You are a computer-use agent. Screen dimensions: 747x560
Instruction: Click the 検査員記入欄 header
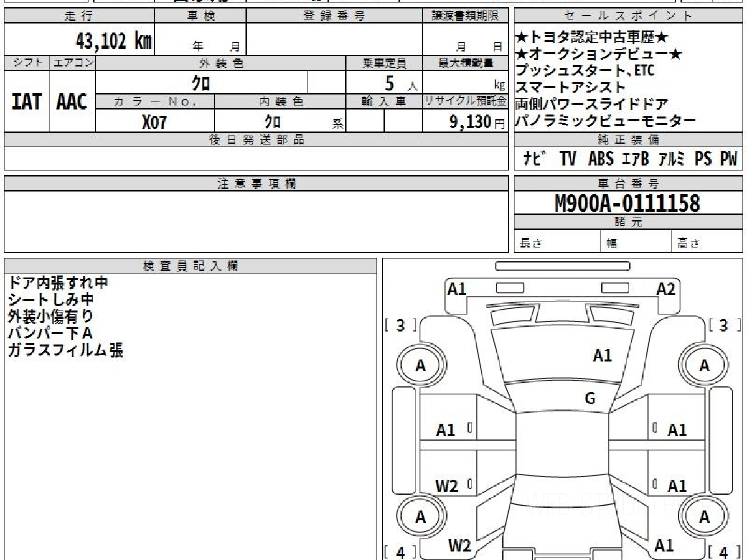(x=190, y=265)
